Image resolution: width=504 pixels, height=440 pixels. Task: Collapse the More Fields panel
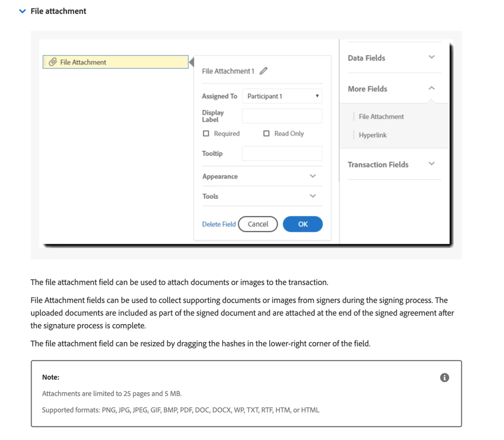pos(394,89)
